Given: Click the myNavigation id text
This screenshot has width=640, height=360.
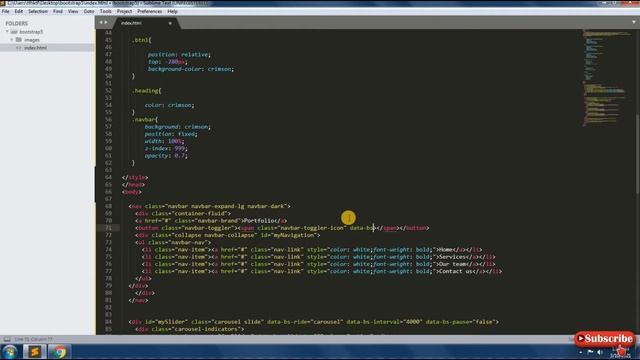Looking at the screenshot, I should click(293, 235).
